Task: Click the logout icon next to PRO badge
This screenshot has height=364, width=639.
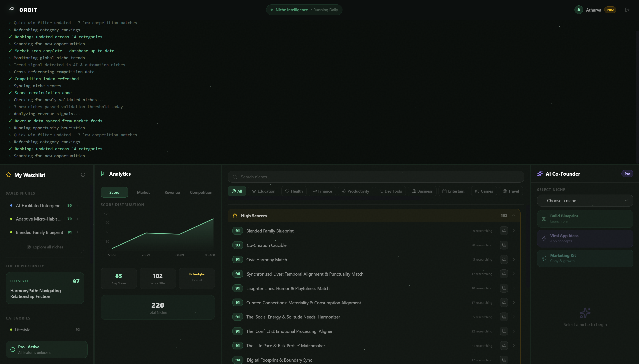Action: pos(627,10)
